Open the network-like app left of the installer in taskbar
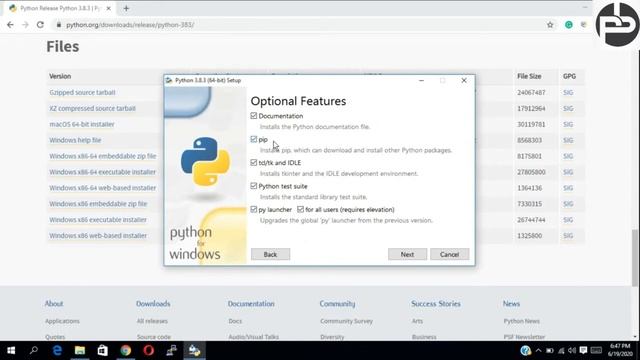Viewport: 640px width, 360px height. (x=171, y=350)
